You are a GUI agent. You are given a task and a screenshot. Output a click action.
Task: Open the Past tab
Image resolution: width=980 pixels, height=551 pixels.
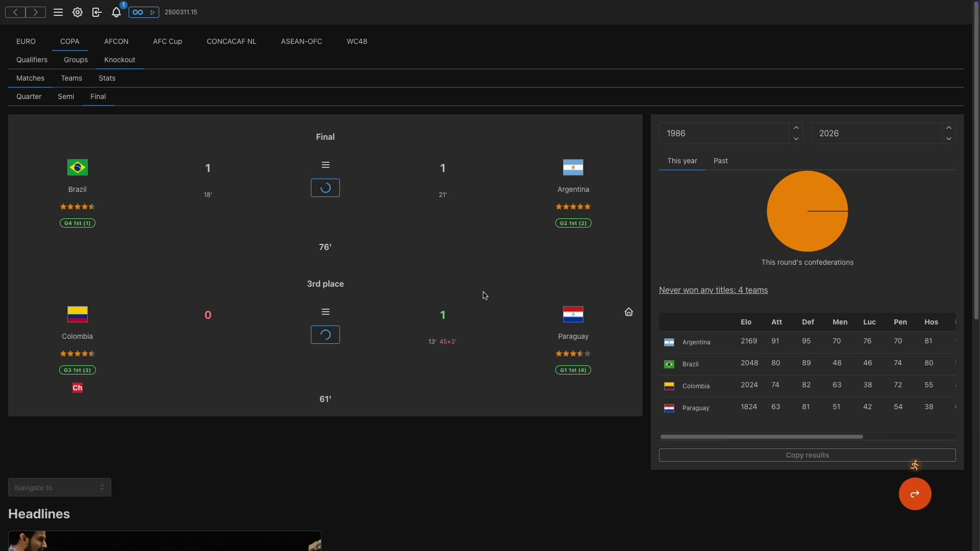(x=720, y=161)
